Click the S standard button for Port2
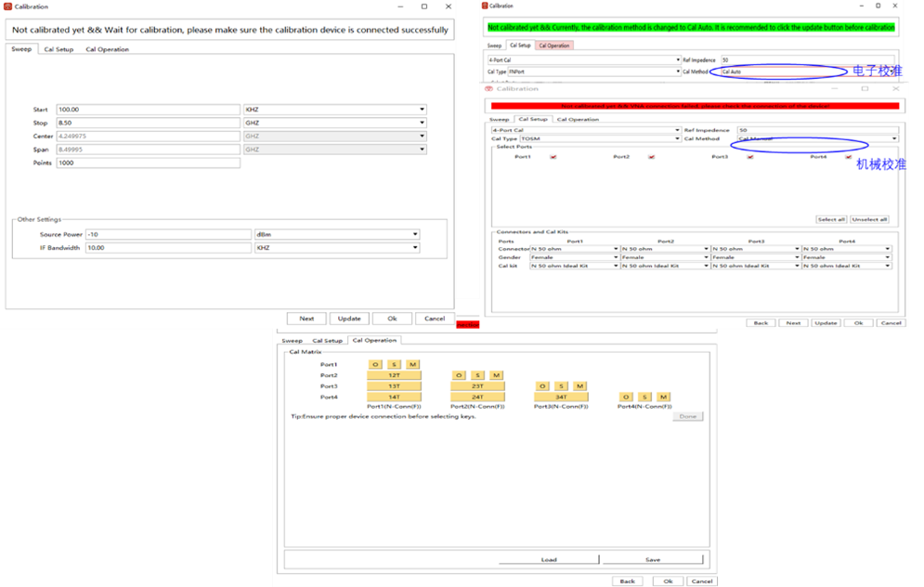 [x=477, y=375]
